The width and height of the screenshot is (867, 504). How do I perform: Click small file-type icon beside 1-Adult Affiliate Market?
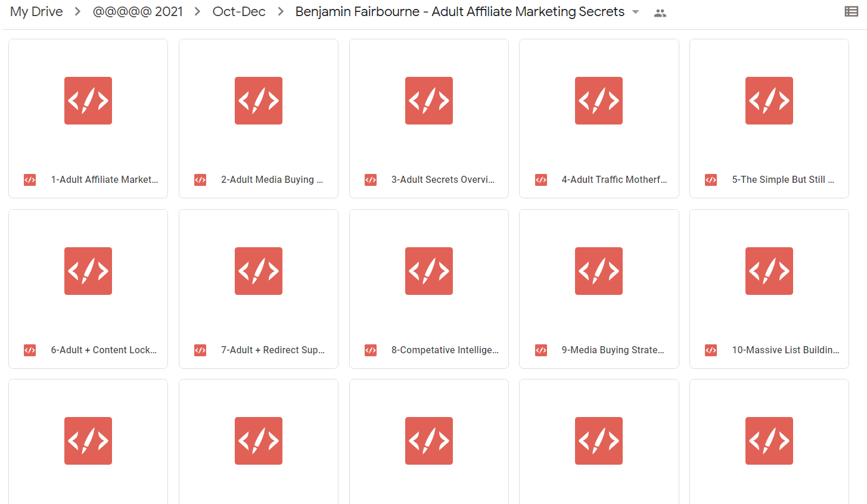click(30, 180)
